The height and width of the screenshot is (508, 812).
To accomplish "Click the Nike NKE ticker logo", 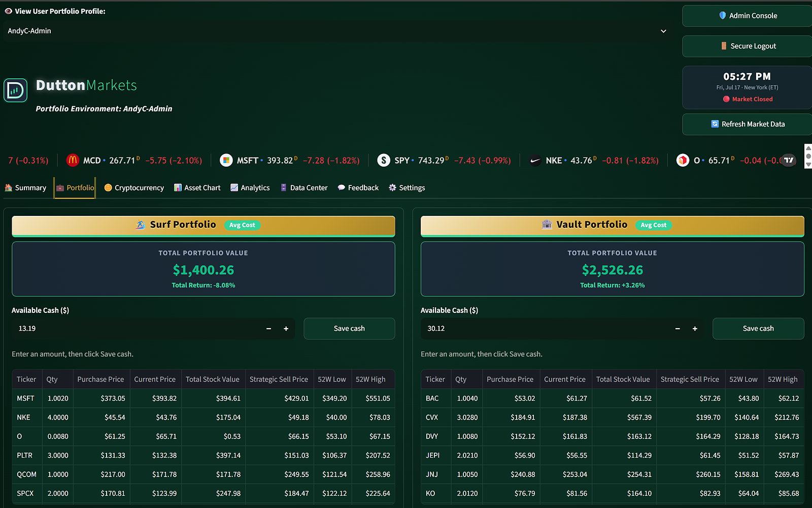I will click(x=535, y=161).
